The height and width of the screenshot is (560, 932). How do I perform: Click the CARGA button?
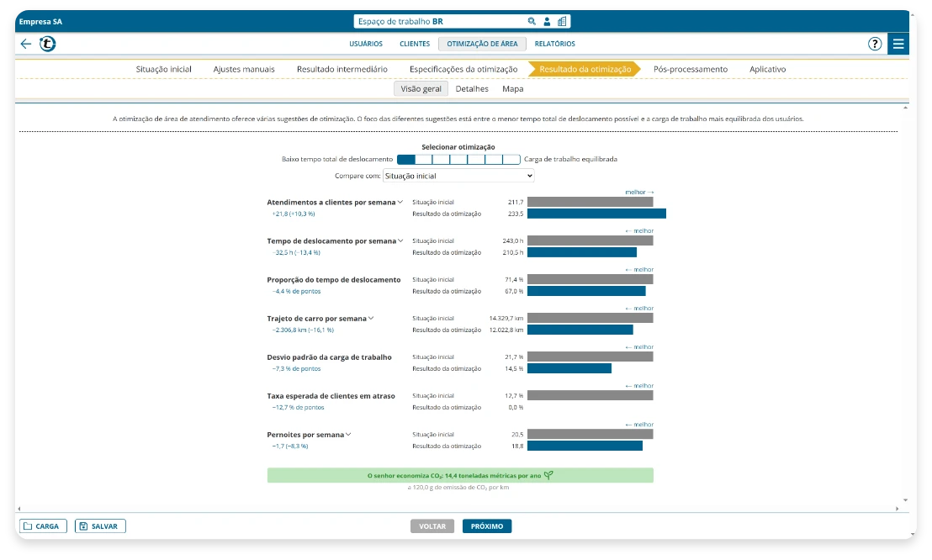pos(43,526)
